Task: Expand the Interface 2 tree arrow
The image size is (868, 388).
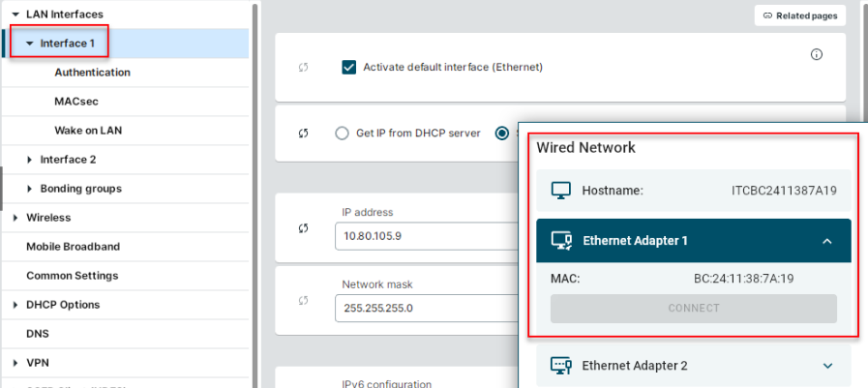Action: [30, 160]
